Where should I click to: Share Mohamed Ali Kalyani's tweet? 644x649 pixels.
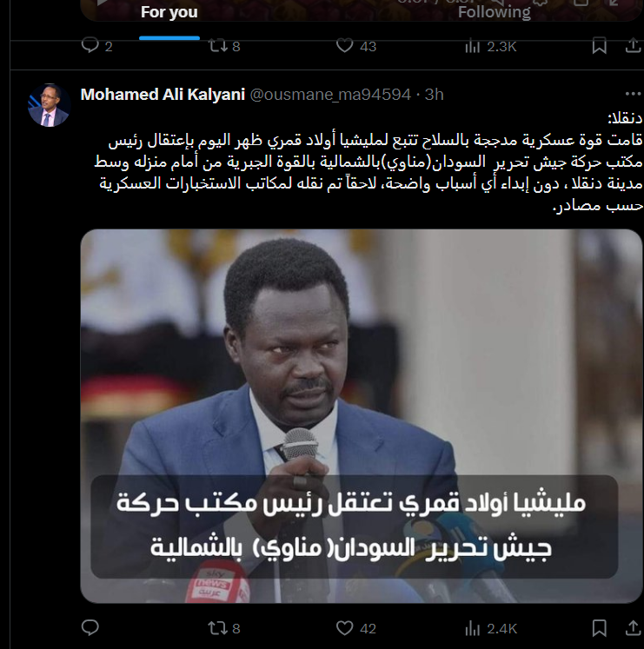click(x=633, y=628)
